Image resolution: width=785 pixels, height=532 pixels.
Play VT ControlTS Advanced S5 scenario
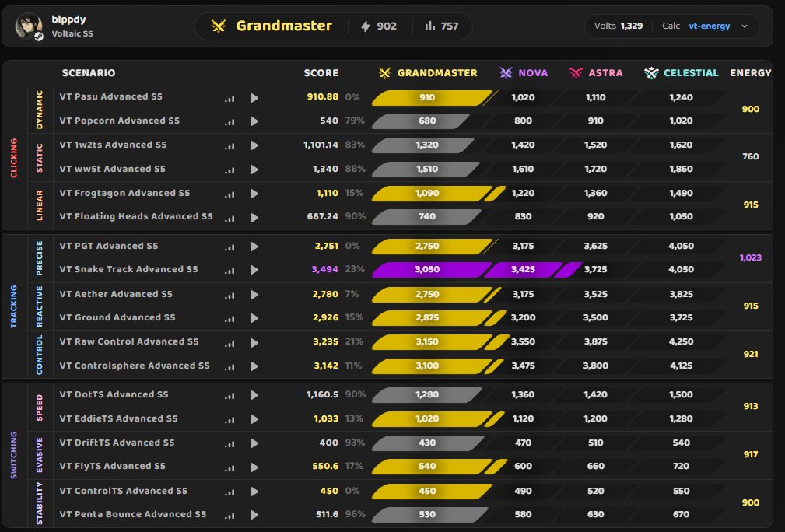[254, 492]
